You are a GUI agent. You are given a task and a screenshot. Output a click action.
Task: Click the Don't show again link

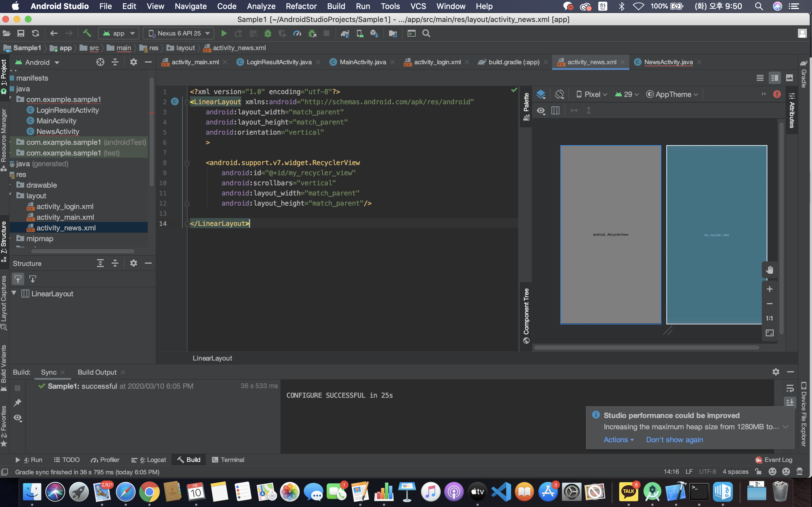[674, 440]
